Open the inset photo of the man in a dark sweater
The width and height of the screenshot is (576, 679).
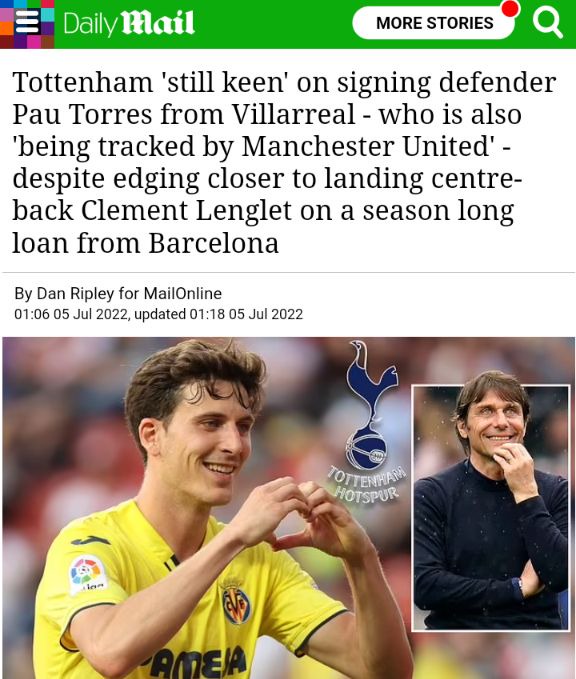[491, 507]
